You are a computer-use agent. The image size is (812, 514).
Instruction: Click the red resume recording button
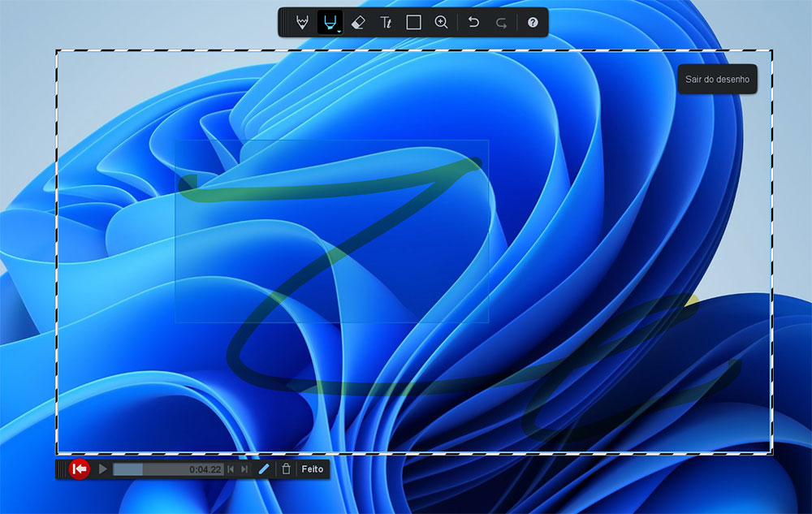(80, 469)
